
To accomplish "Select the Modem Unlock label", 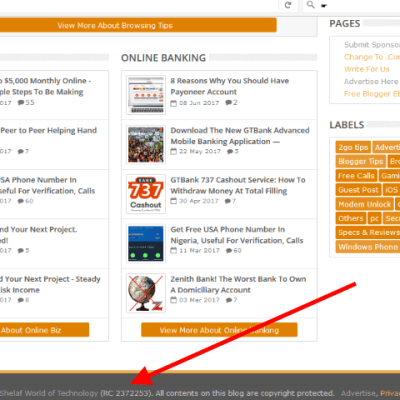I will [x=365, y=204].
